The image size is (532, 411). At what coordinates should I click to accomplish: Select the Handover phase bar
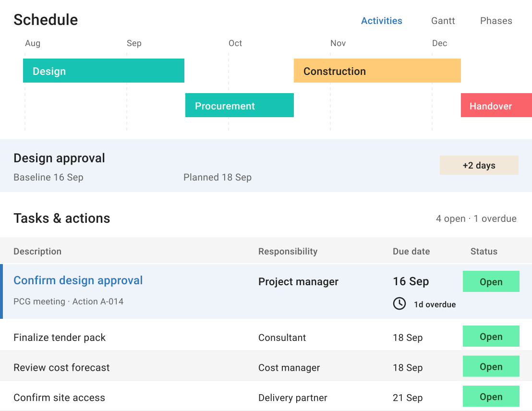click(496, 105)
